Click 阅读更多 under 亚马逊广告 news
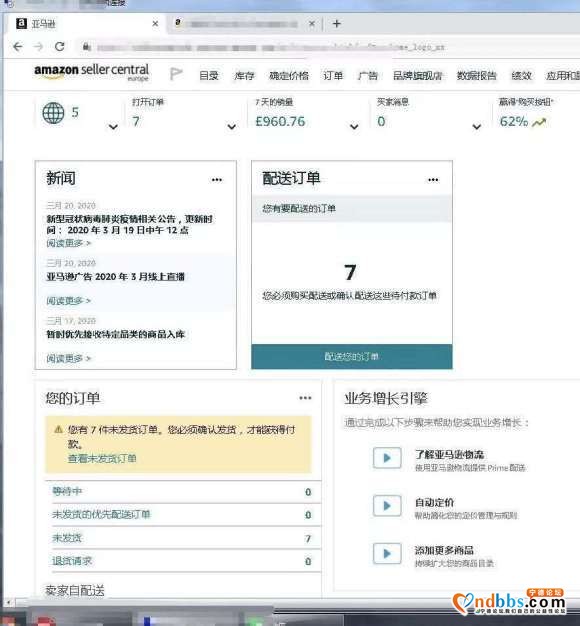 pos(68,301)
